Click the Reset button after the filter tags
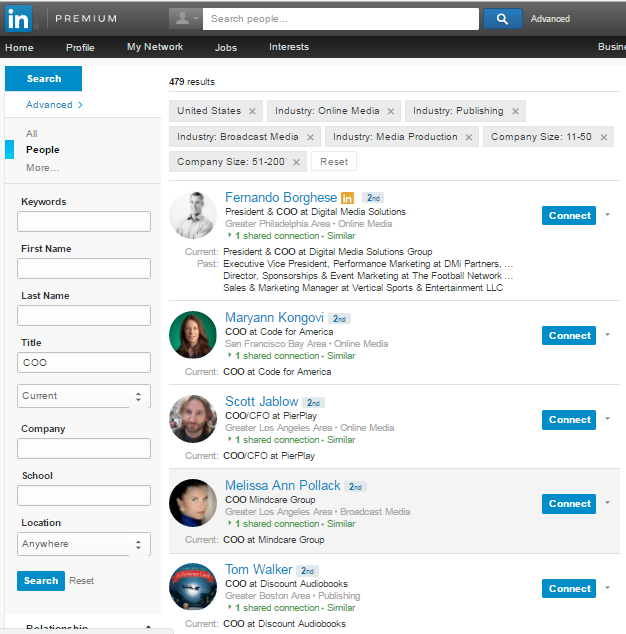The width and height of the screenshot is (626, 634). (x=334, y=162)
